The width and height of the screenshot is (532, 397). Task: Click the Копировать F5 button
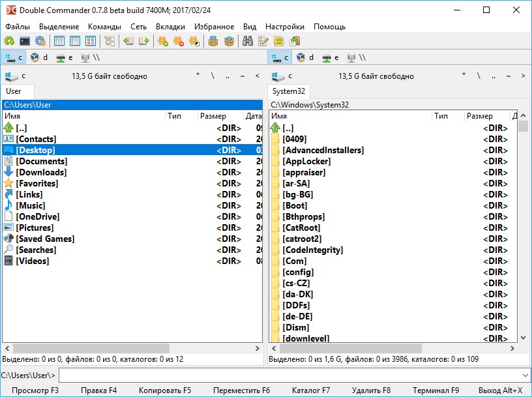click(165, 390)
